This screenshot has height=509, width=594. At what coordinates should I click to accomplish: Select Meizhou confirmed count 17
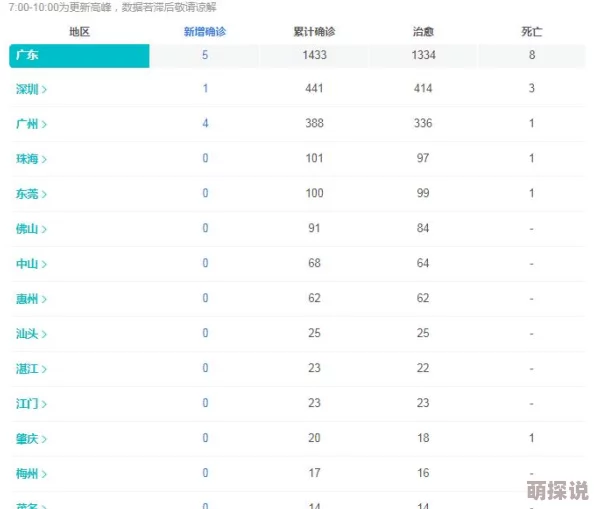314,473
